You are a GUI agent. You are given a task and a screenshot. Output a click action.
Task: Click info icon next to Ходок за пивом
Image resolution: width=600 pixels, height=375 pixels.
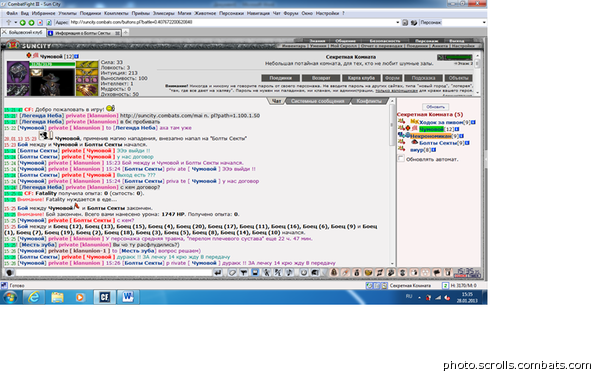(473, 122)
